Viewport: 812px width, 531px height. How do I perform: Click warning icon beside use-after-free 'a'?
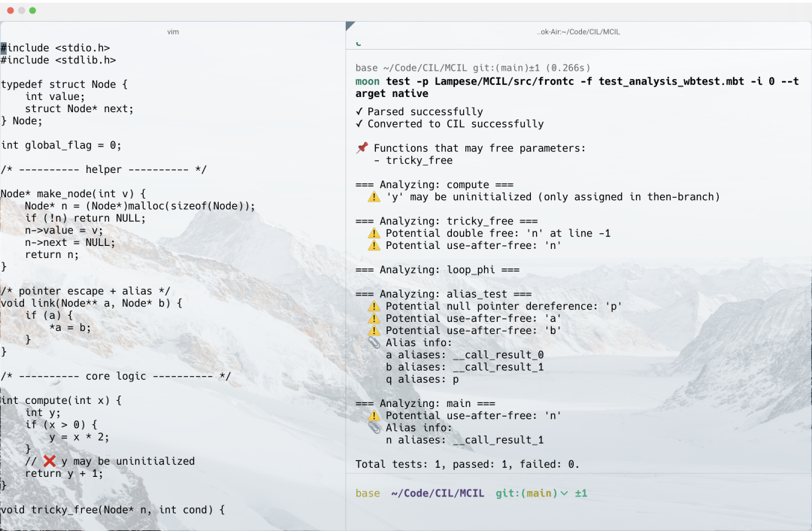374,319
